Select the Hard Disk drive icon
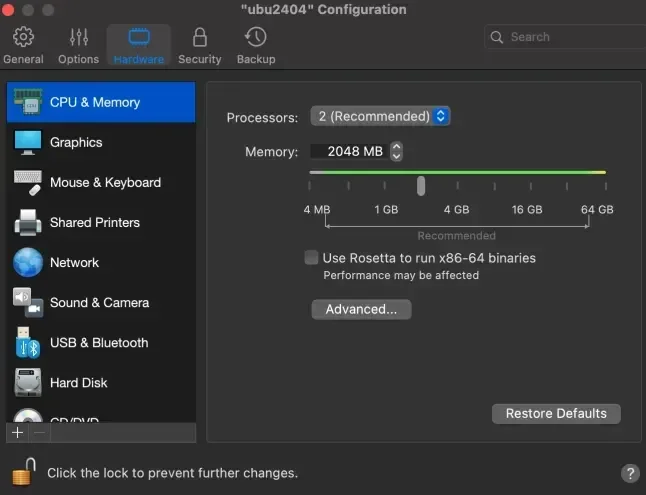 click(27, 382)
